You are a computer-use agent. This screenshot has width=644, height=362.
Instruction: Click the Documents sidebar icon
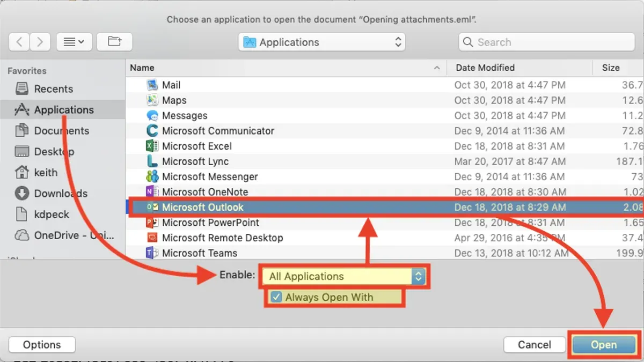[x=21, y=131]
